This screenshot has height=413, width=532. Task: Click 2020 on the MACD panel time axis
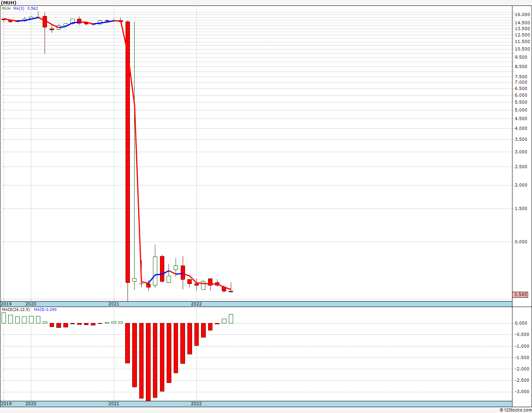[31, 403]
